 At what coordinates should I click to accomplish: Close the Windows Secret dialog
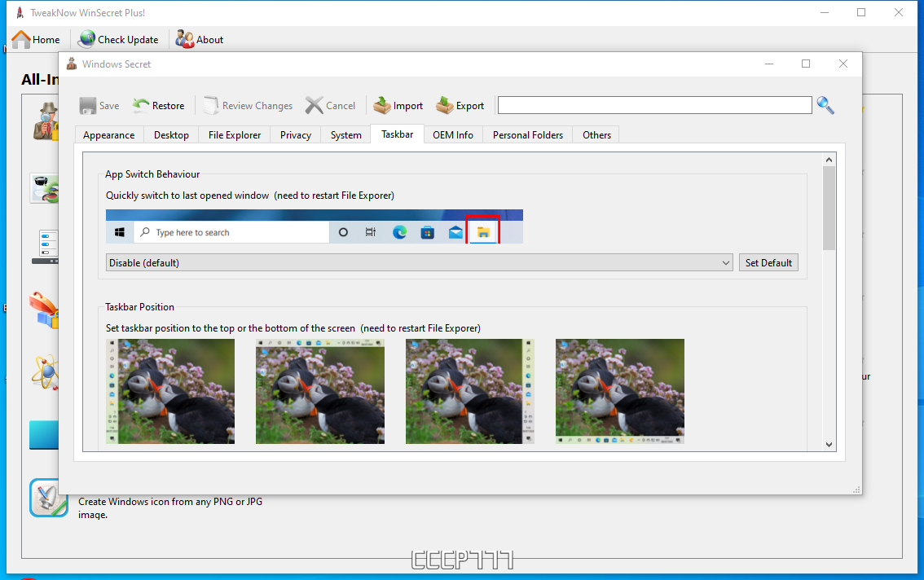843,64
